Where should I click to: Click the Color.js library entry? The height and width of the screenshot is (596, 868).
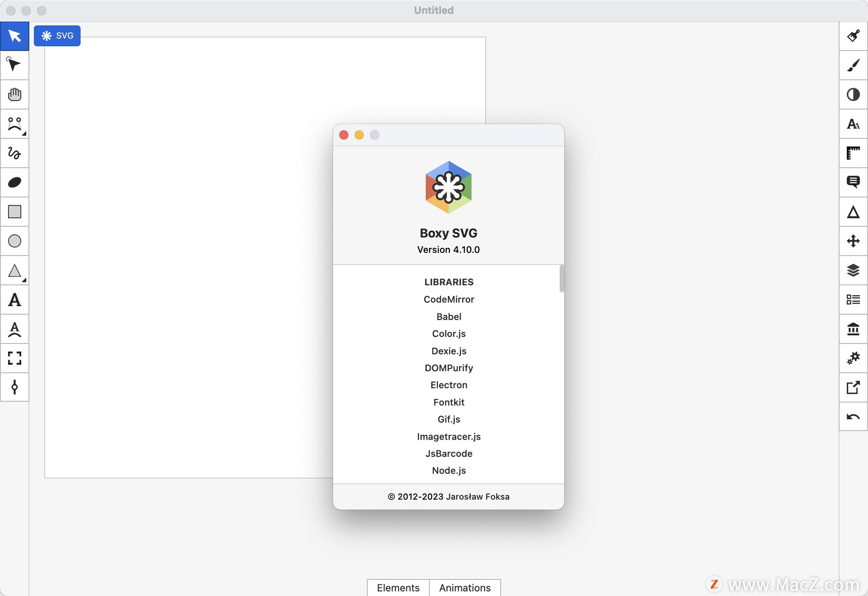tap(448, 334)
